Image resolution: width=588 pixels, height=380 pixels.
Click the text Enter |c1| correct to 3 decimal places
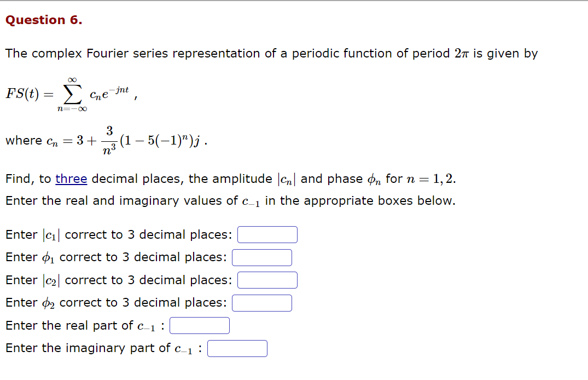pyautogui.click(x=118, y=234)
